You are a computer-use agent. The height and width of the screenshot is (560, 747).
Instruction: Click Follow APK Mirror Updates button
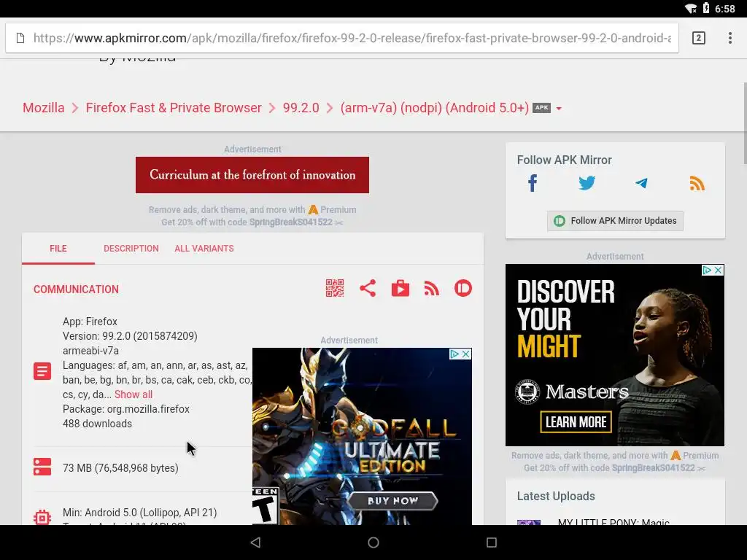(x=615, y=221)
